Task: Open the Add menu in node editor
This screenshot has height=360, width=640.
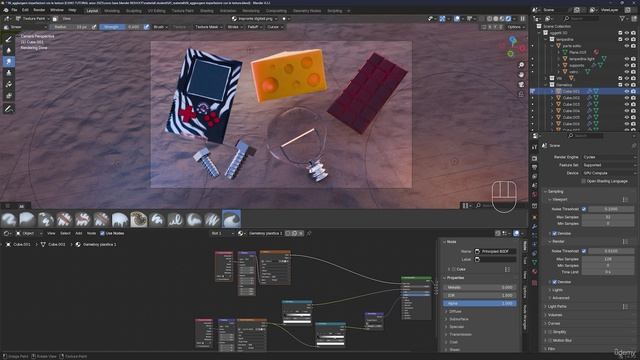Action: (x=78, y=233)
